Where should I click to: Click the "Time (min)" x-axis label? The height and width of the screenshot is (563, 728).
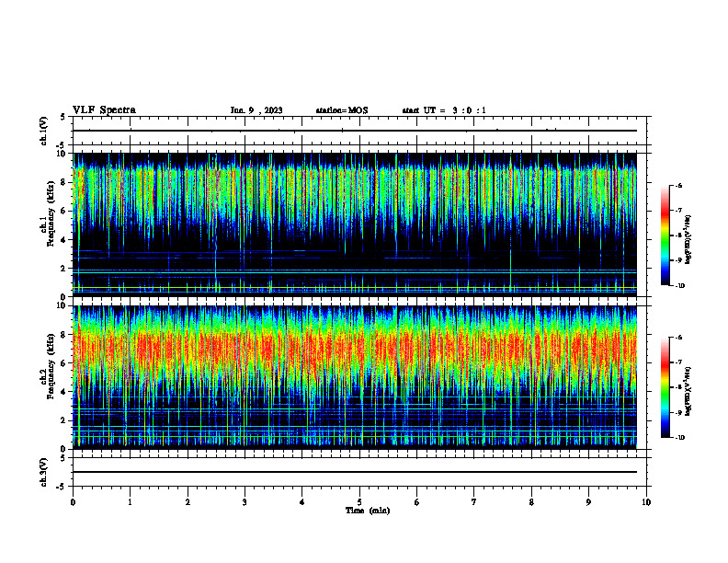click(x=368, y=511)
